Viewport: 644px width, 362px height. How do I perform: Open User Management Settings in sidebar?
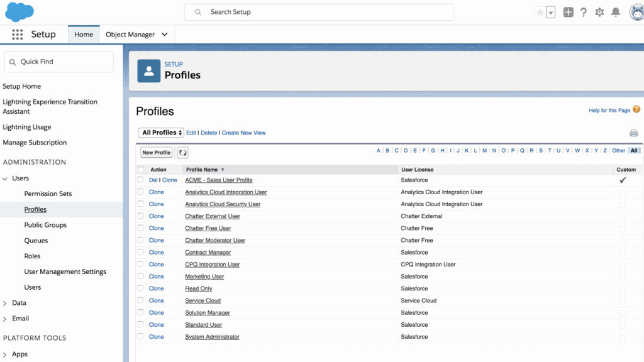coord(65,271)
